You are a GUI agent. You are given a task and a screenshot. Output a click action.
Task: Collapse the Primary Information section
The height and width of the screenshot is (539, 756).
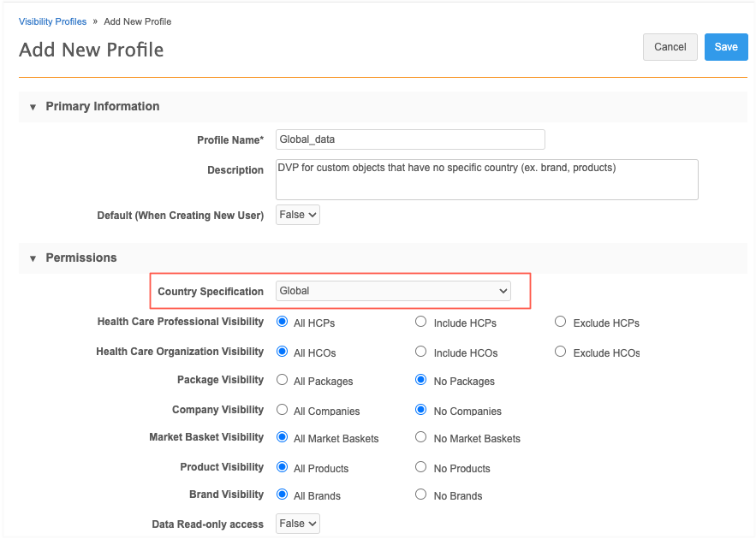[x=33, y=107]
